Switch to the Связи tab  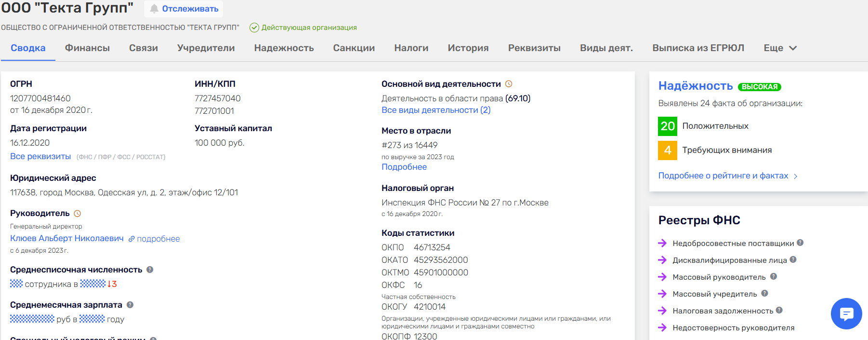pos(144,48)
